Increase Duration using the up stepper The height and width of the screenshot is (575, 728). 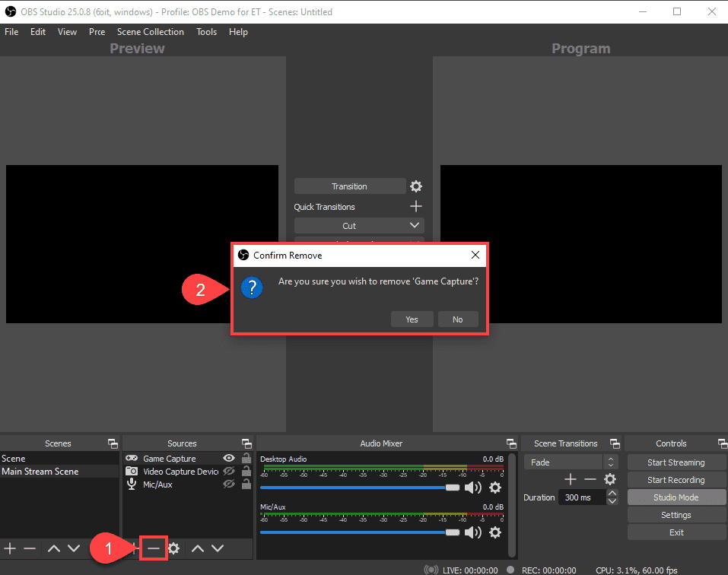pyautogui.click(x=612, y=494)
